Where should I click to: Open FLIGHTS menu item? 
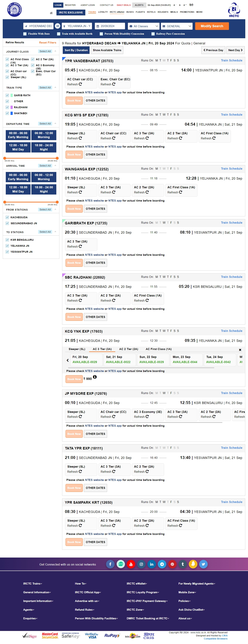click(x=140, y=12)
